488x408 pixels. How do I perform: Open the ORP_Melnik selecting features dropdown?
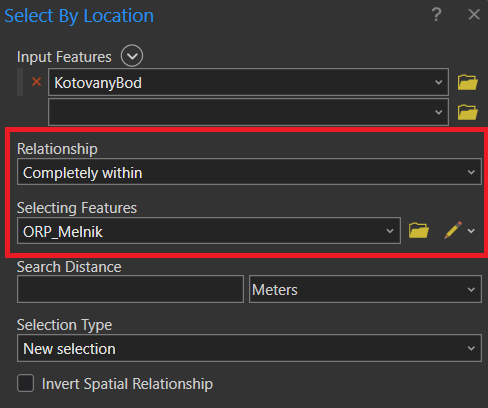[x=209, y=231]
